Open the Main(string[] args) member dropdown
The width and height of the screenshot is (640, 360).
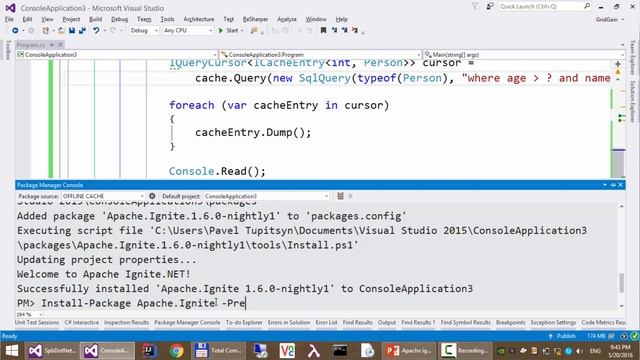coord(524,55)
